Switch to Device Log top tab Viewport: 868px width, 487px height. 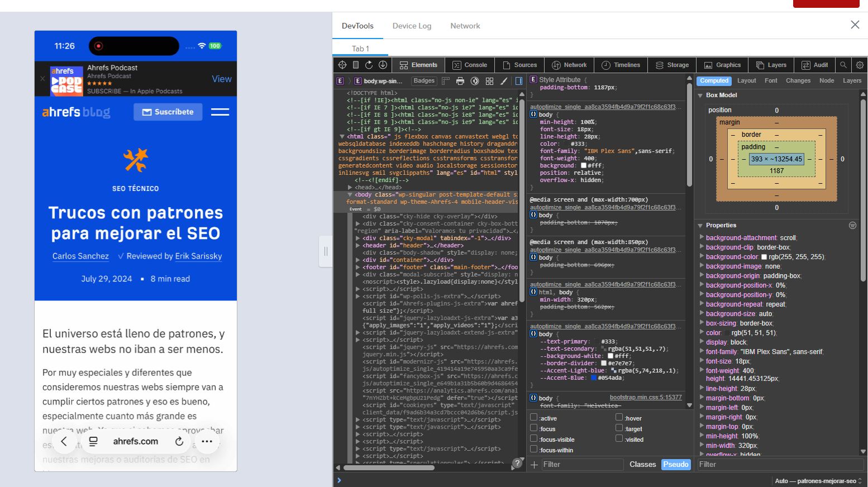coord(412,26)
